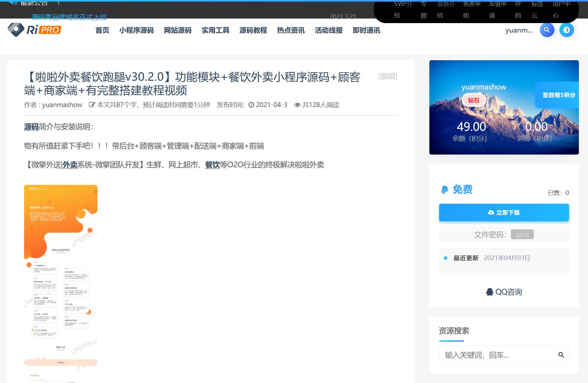Screen dimensions: 588x383
Task: Click the 已售: 0 sold count
Action: 558,193
